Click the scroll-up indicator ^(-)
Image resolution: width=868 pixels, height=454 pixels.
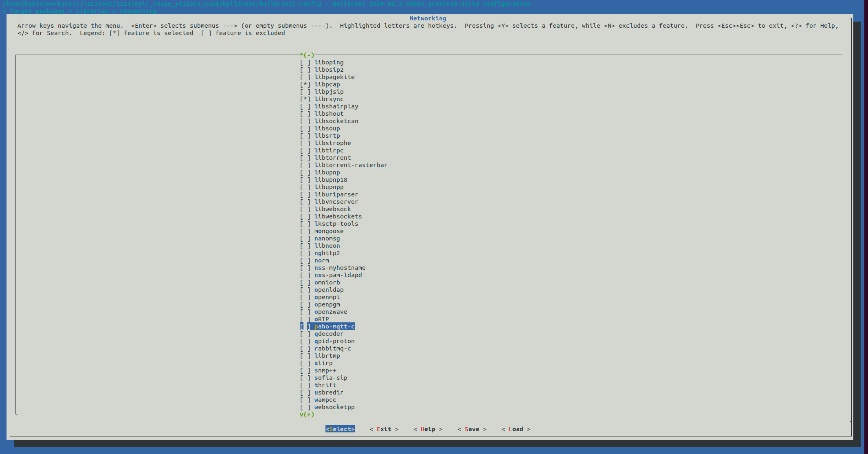click(x=307, y=55)
